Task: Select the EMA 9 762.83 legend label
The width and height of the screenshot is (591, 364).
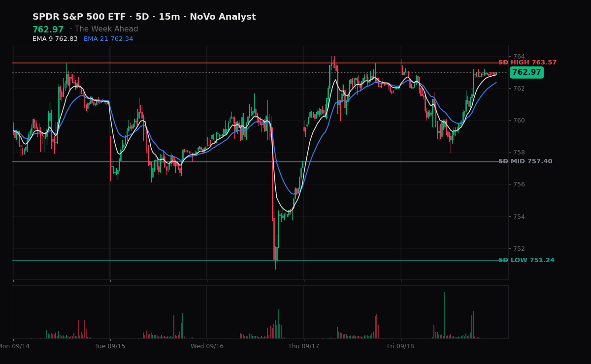Action: pos(55,39)
